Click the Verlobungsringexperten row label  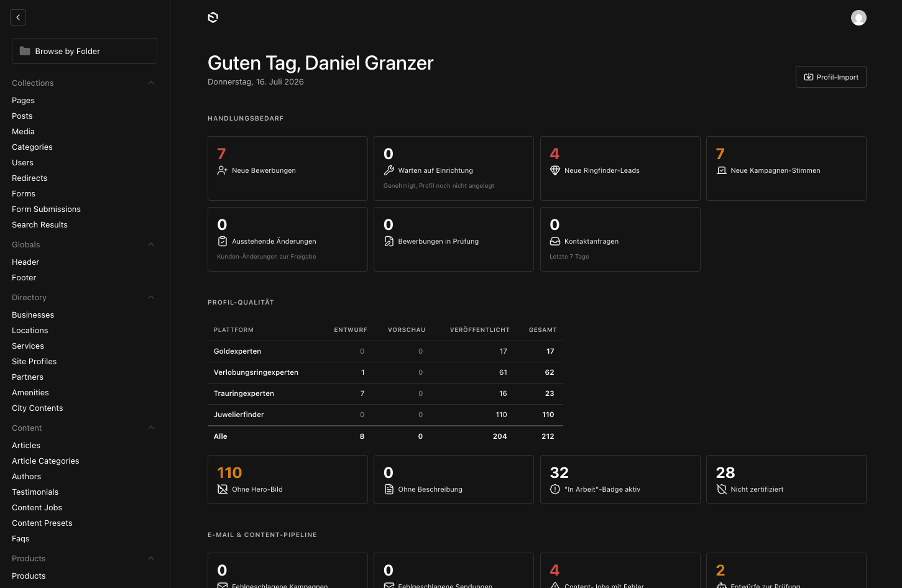point(256,372)
